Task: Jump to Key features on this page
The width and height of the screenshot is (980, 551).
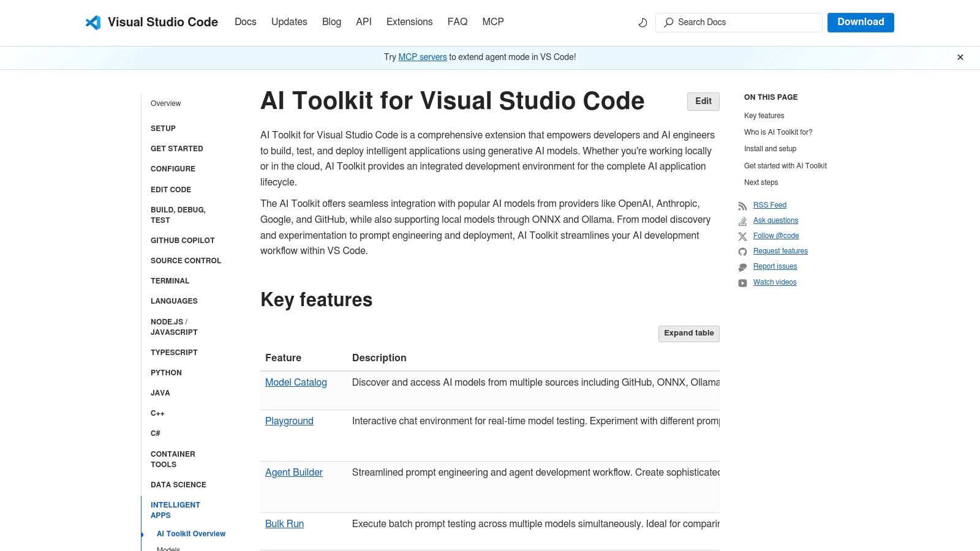Action: (x=764, y=116)
